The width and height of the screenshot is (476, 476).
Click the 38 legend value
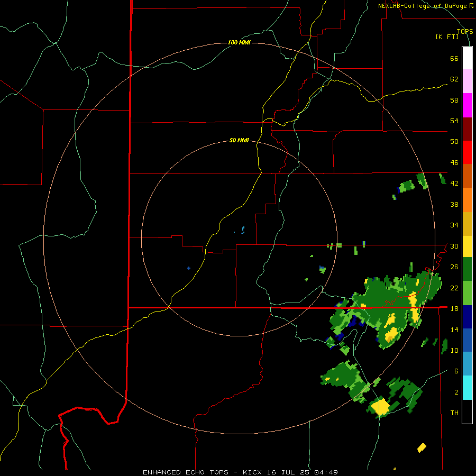pyautogui.click(x=454, y=204)
